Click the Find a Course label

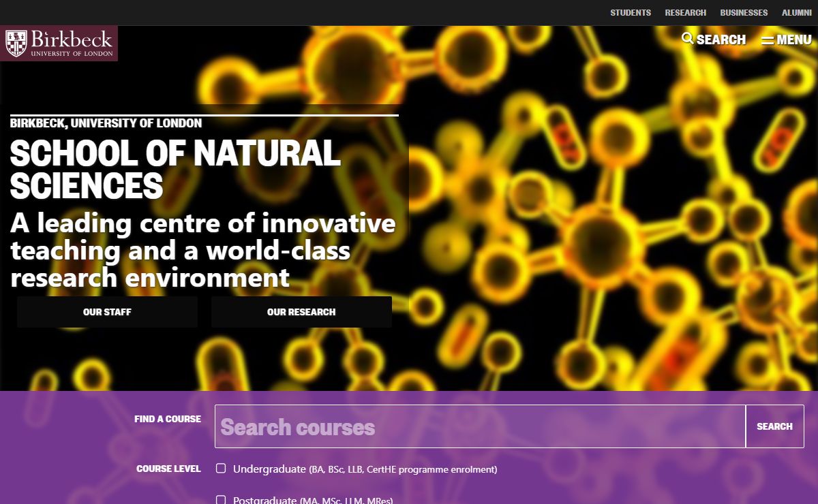pos(168,419)
